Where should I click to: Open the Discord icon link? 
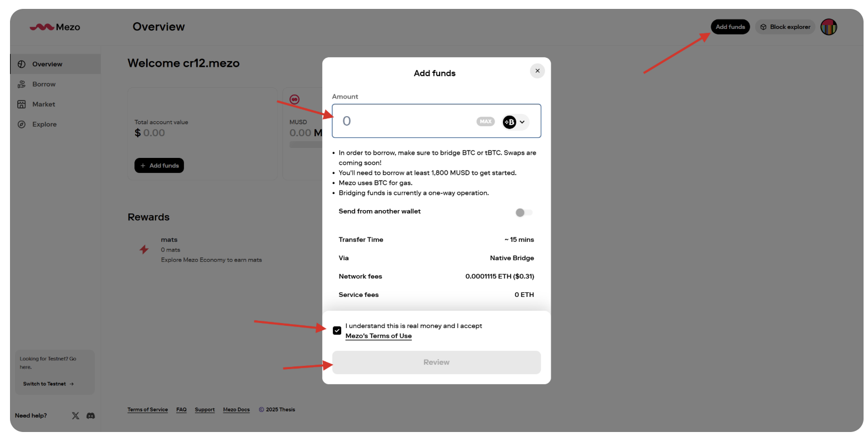click(91, 415)
